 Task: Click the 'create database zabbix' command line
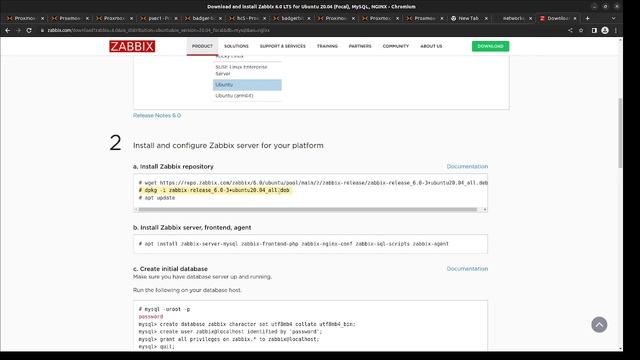point(247,324)
